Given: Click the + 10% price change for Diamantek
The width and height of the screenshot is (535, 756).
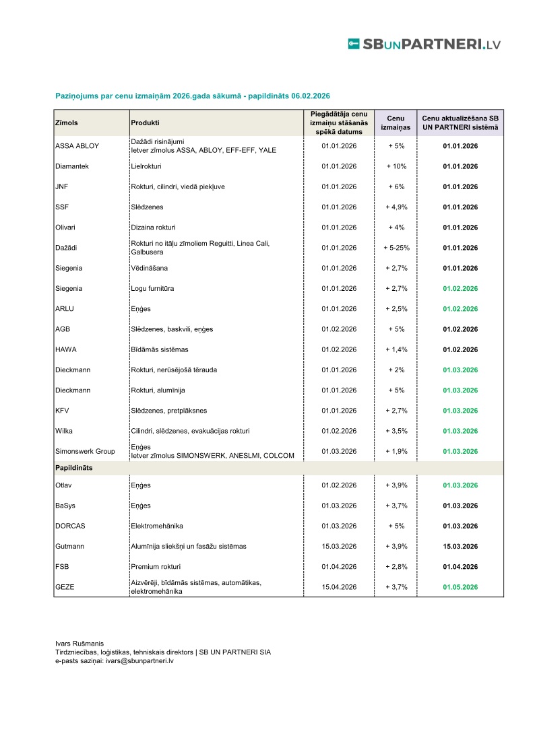Looking at the screenshot, I should [x=396, y=166].
